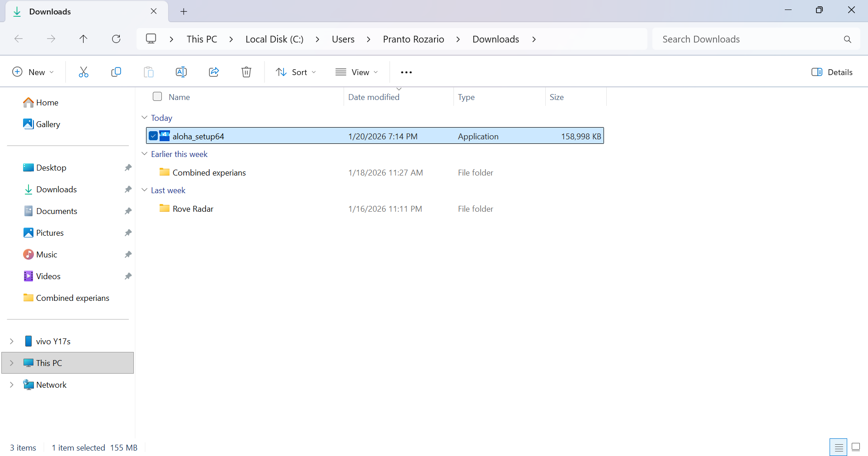The width and height of the screenshot is (868, 456).
Task: Open the Sort dropdown
Action: pyautogui.click(x=296, y=72)
